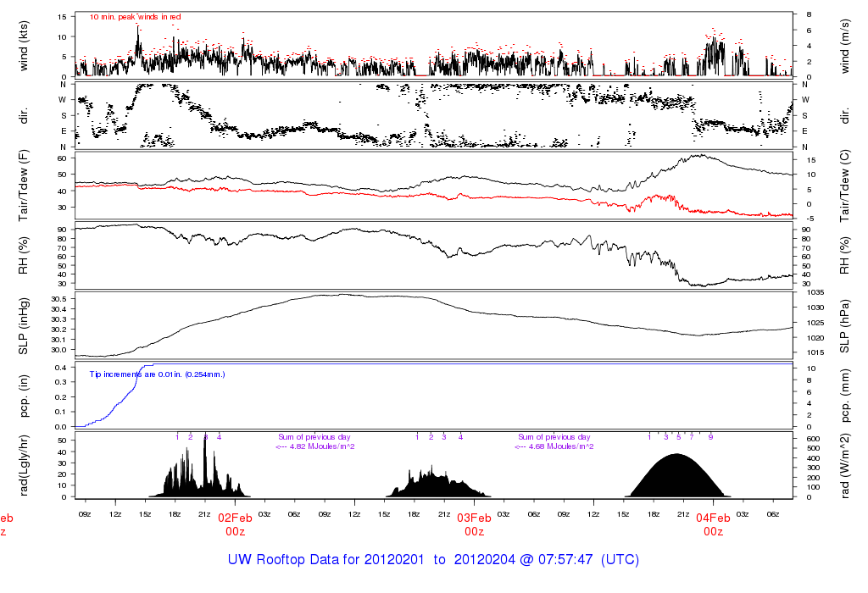This screenshot has width=868, height=593.
Task: Click the purple '9' hour marker
Action: 711,437
